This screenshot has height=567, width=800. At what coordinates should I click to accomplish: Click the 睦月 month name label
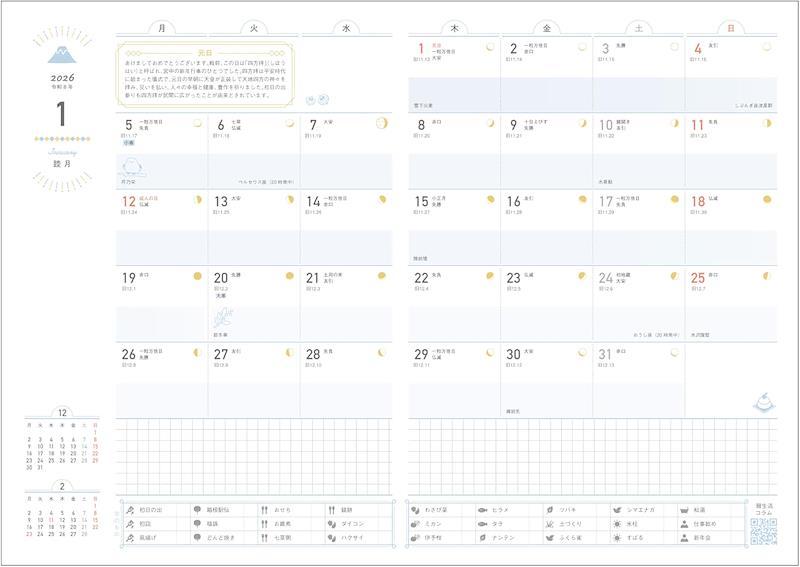(x=62, y=164)
